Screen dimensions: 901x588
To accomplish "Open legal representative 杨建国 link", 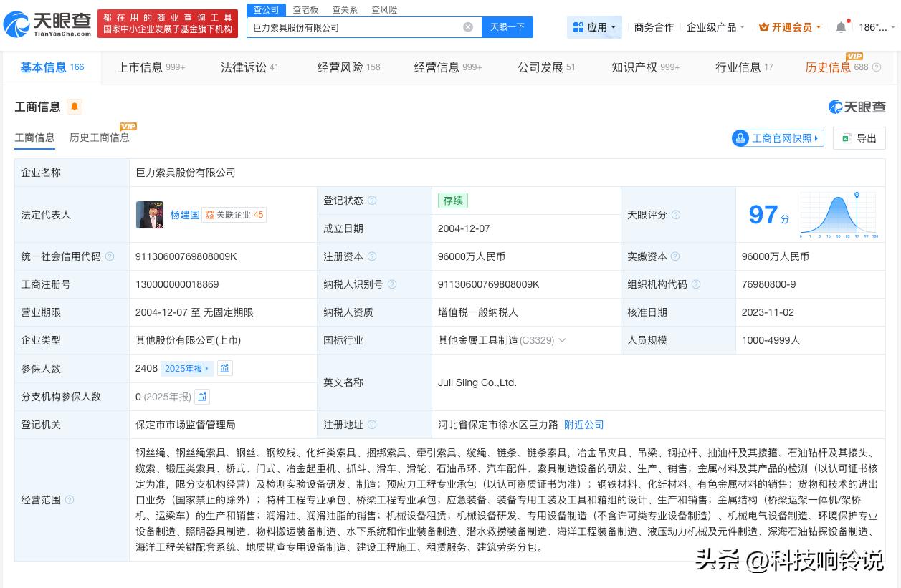I will (x=185, y=215).
